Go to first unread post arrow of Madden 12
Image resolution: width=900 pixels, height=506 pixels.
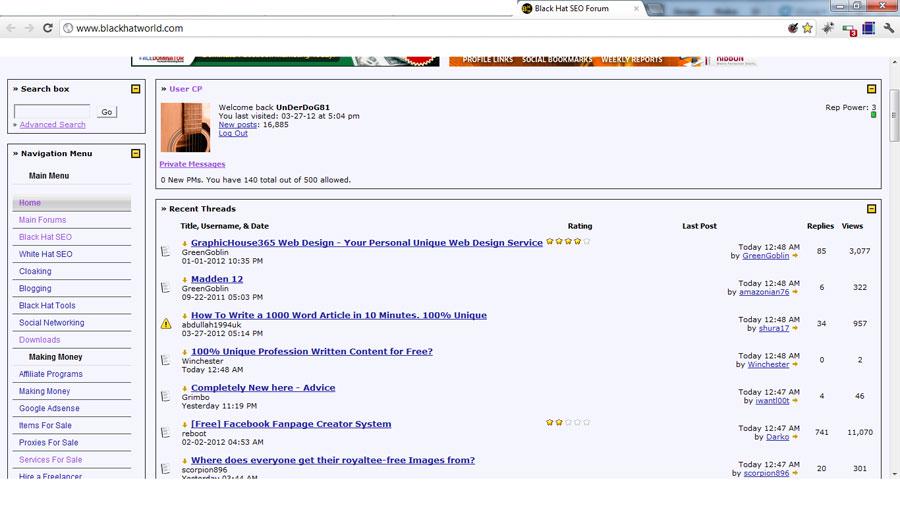point(185,280)
